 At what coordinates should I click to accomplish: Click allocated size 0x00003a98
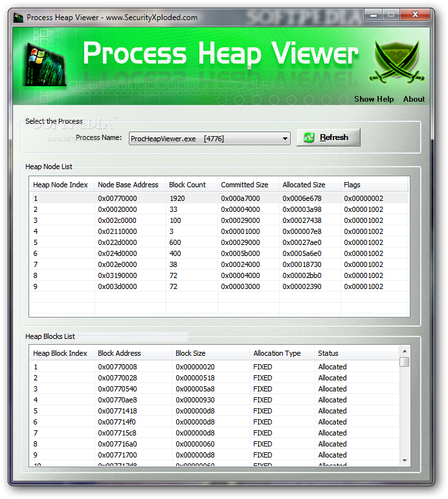point(302,209)
